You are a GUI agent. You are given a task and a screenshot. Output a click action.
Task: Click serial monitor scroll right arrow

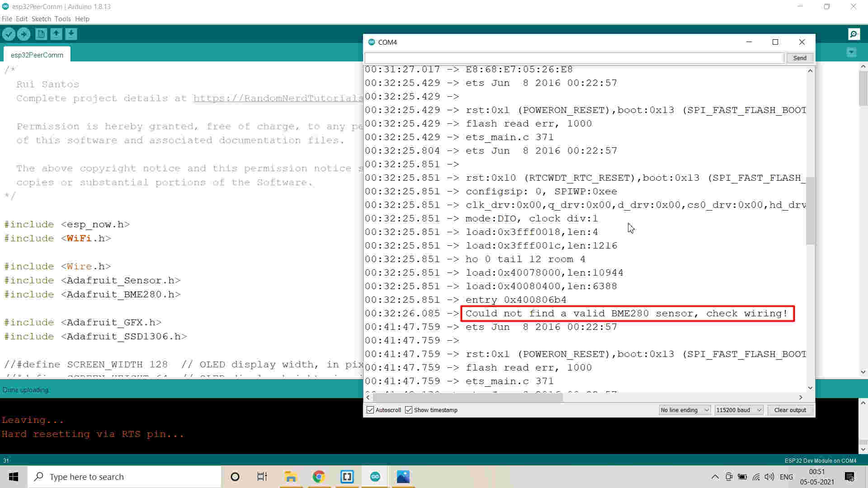[801, 397]
